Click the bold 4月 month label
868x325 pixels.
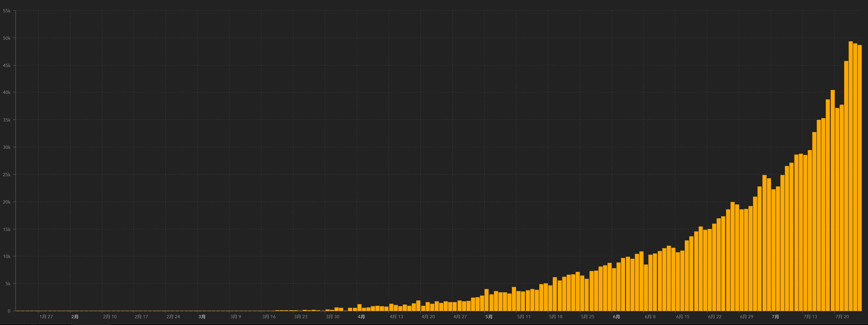361,317
